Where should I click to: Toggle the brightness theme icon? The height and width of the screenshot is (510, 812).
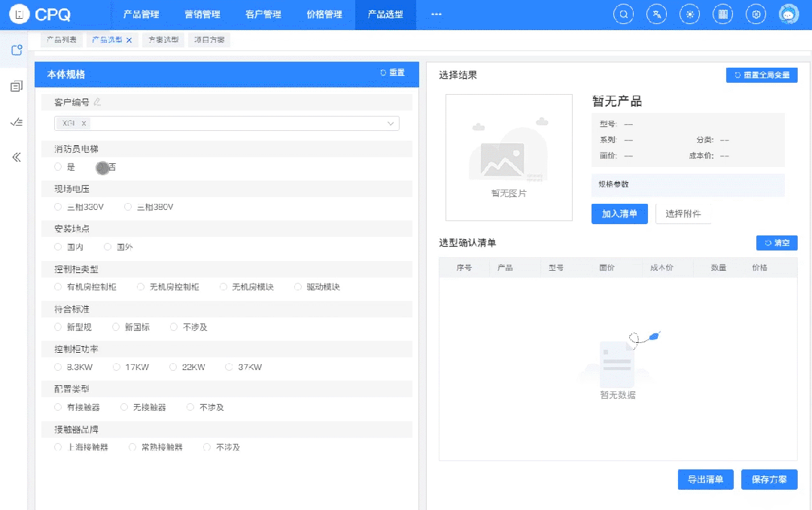click(690, 14)
